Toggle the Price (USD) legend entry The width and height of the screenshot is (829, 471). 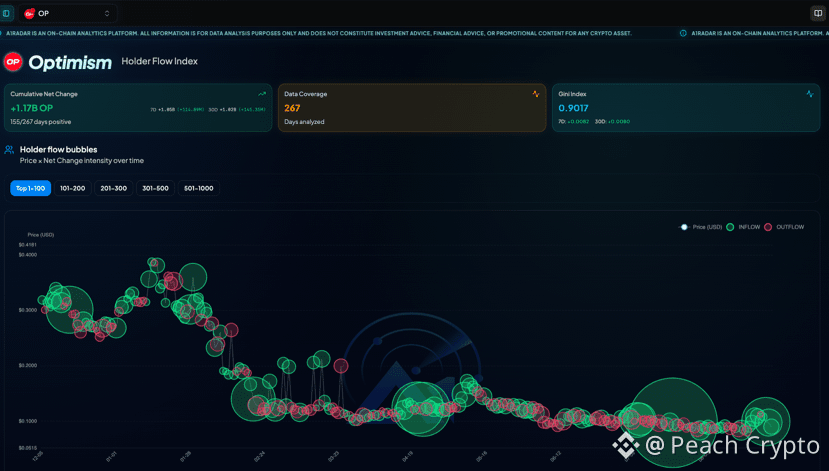coord(701,227)
